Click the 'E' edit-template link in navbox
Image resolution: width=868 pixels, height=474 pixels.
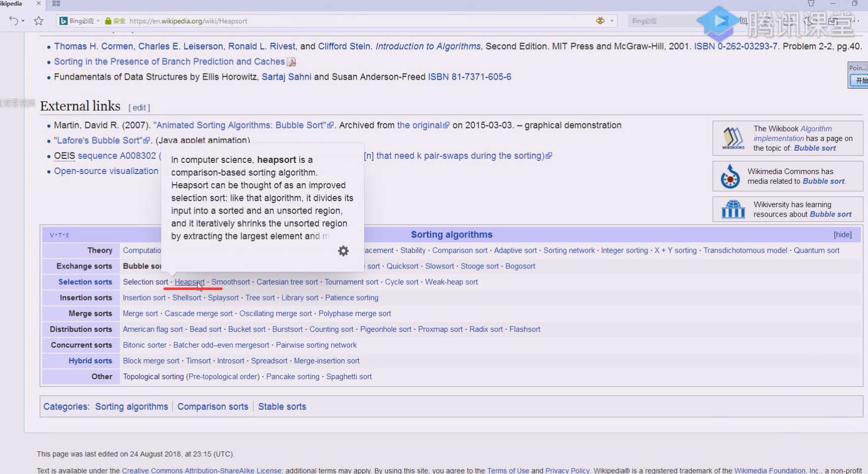pyautogui.click(x=67, y=235)
